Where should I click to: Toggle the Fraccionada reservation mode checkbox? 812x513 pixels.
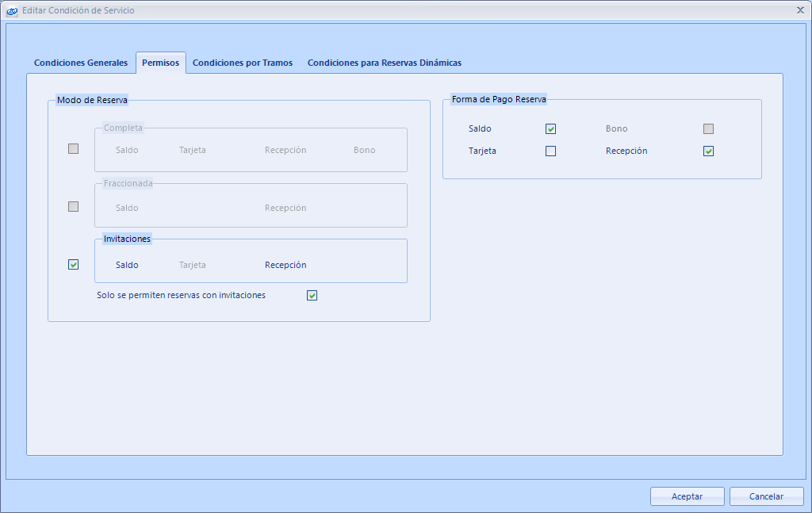click(74, 206)
